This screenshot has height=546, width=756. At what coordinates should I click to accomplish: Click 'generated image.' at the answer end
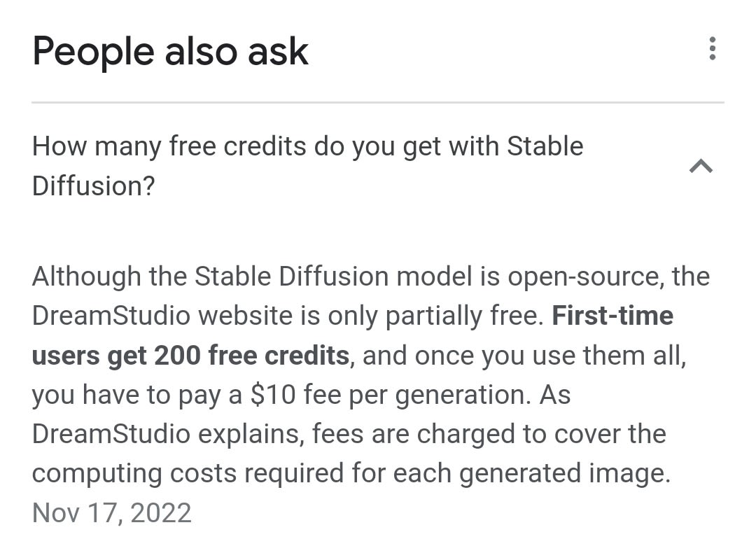tap(564, 473)
